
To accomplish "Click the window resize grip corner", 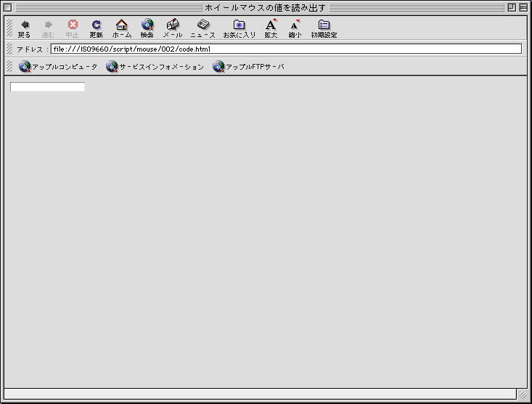I will (x=523, y=395).
